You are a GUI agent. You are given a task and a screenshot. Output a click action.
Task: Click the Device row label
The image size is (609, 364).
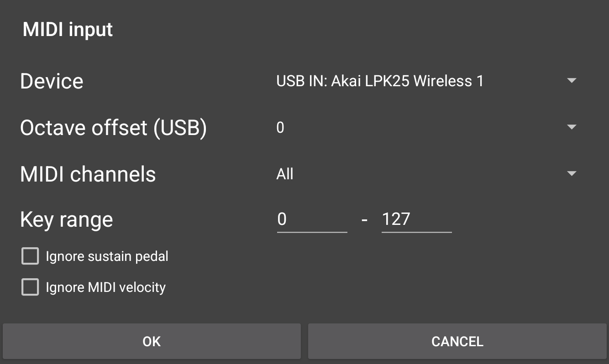(x=52, y=81)
